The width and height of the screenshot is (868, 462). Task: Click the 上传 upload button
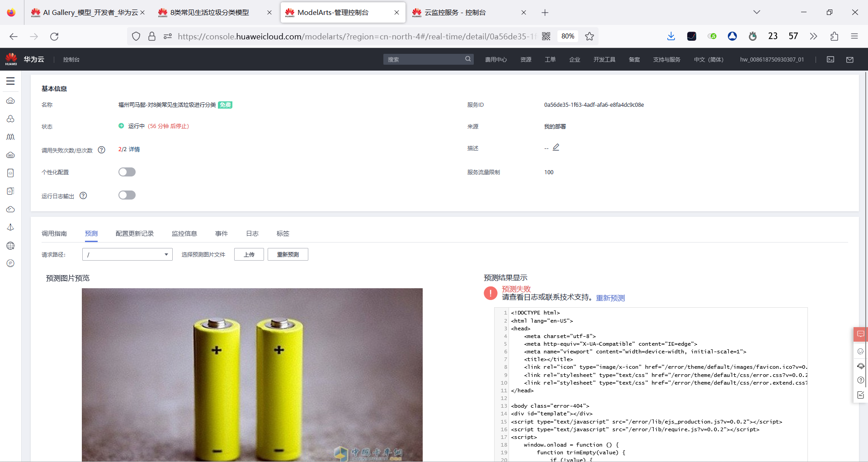pyautogui.click(x=249, y=254)
